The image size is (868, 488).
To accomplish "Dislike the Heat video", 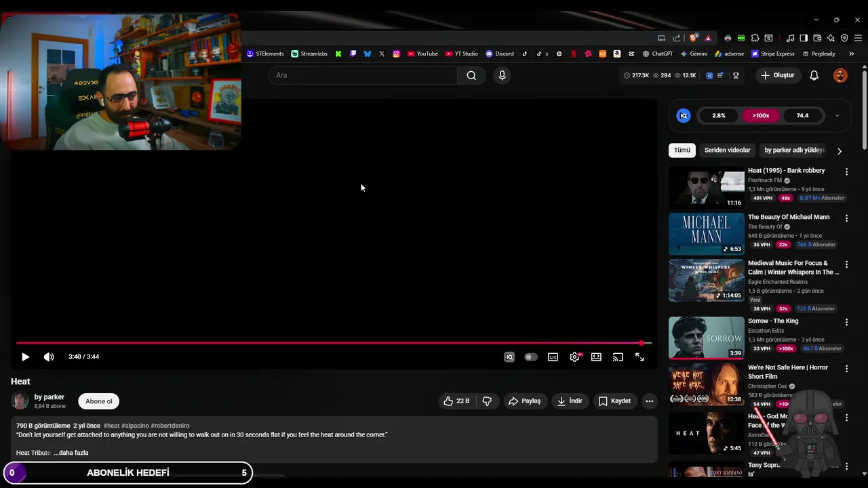I will [487, 401].
